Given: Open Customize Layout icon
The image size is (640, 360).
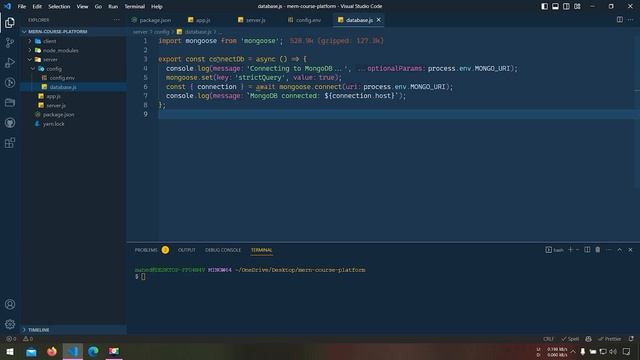Looking at the screenshot, I should point(577,6).
